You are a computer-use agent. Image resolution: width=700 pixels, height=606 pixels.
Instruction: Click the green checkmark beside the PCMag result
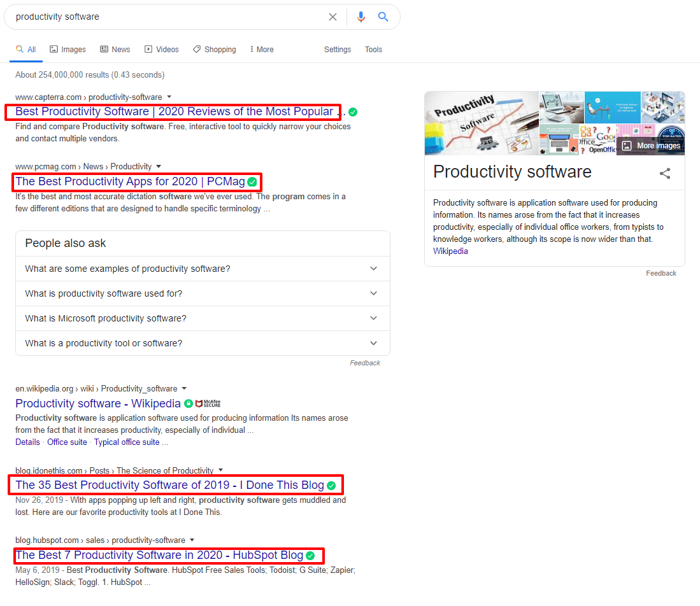click(252, 182)
